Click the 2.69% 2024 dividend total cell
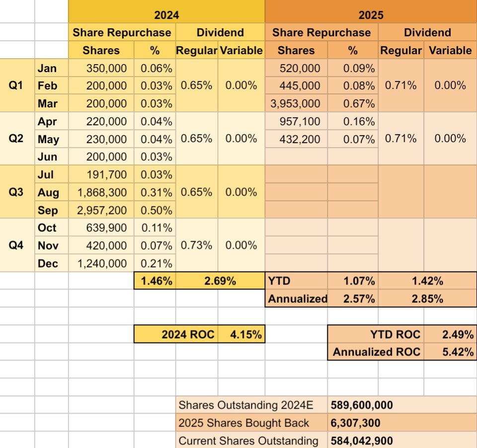This screenshot has width=477, height=448. tap(220, 280)
